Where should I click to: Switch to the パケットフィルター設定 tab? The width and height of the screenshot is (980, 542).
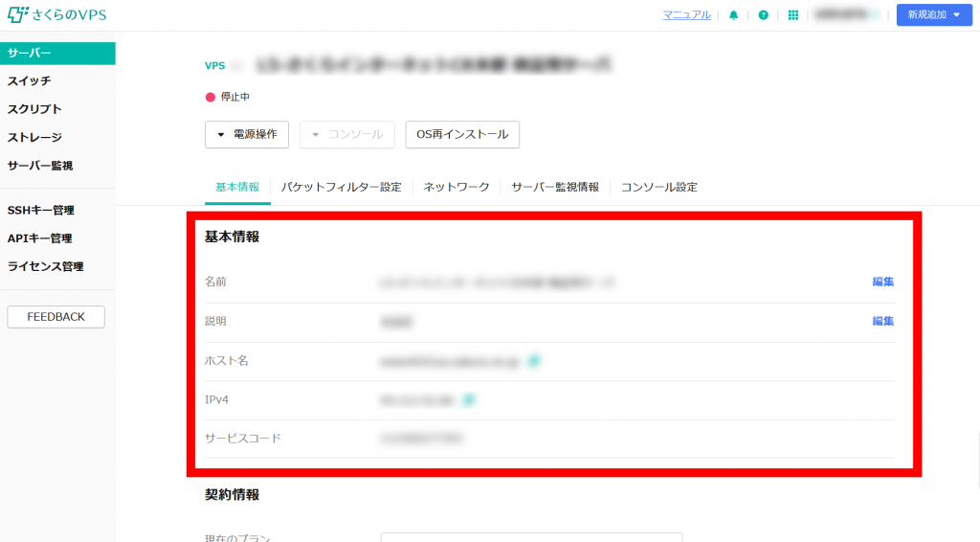(341, 187)
